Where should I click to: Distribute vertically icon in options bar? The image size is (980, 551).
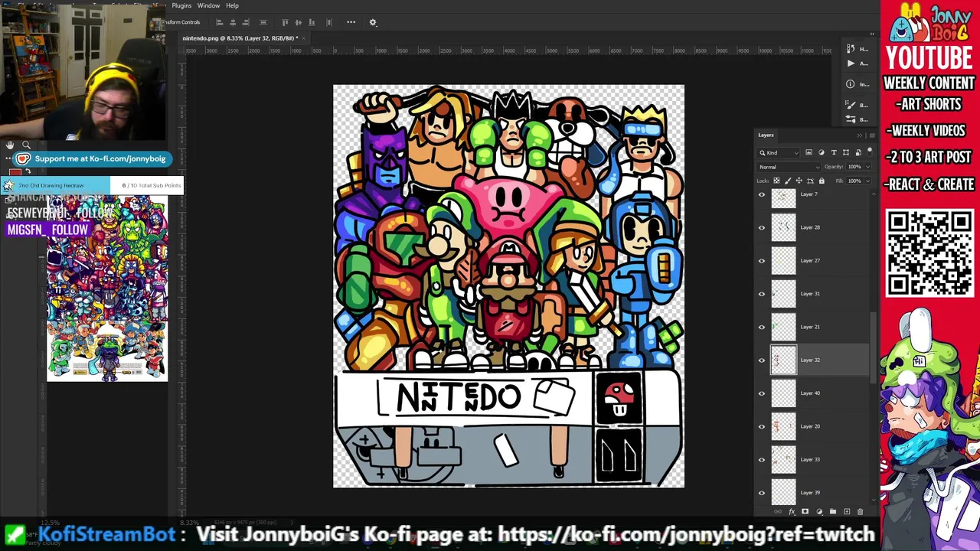[x=263, y=22]
